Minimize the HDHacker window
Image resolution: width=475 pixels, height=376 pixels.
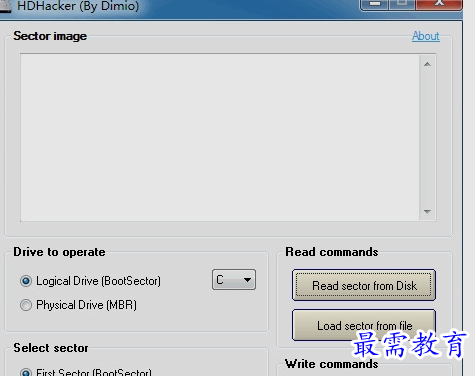pos(375,4)
